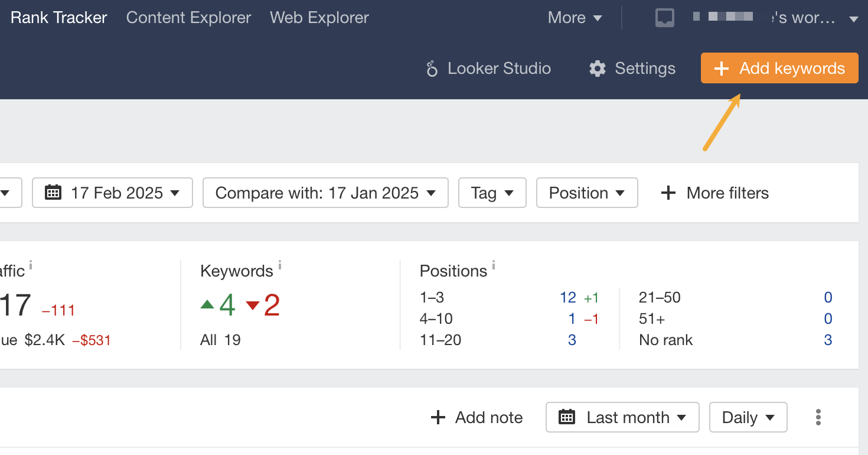Switch to the Content Explorer tab
868x455 pixels.
click(x=188, y=17)
